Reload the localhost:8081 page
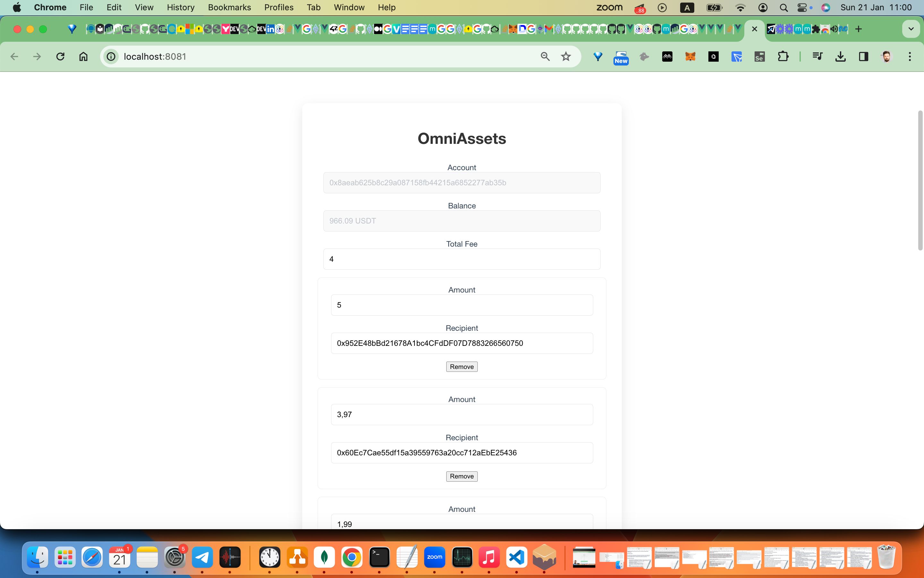Image resolution: width=924 pixels, height=578 pixels. 60,57
